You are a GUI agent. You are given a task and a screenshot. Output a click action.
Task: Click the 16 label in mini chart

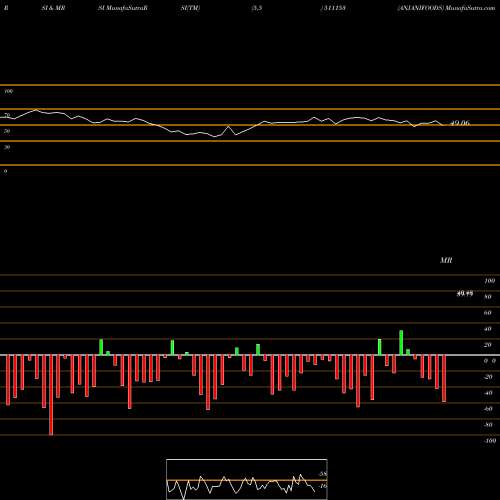[x=323, y=486]
